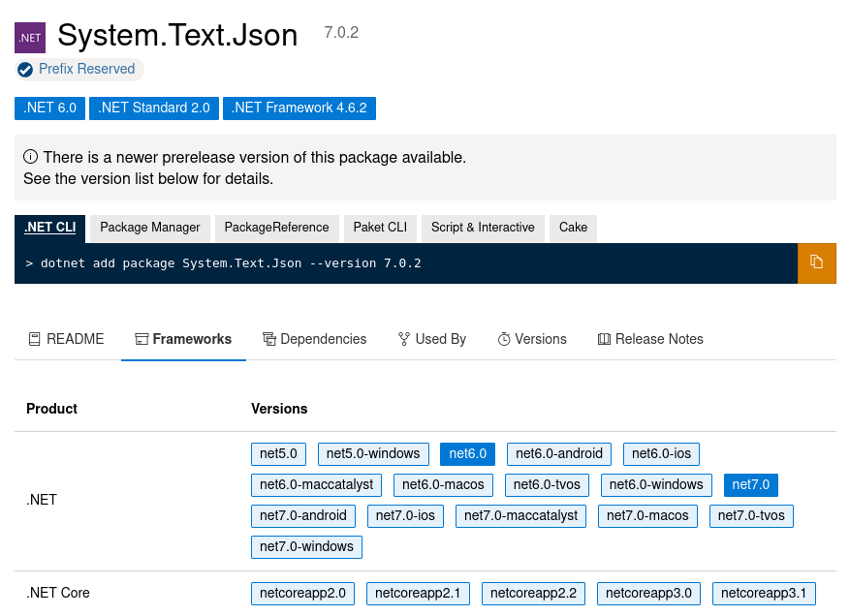Click the net6.0-tvos badge
Image resolution: width=850 pixels, height=616 pixels.
pos(547,485)
